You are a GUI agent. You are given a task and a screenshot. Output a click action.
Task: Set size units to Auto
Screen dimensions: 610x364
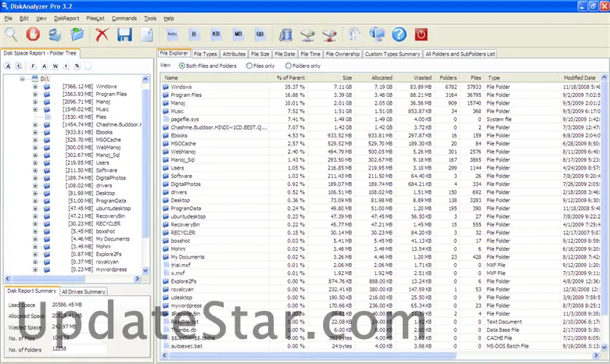[172, 34]
